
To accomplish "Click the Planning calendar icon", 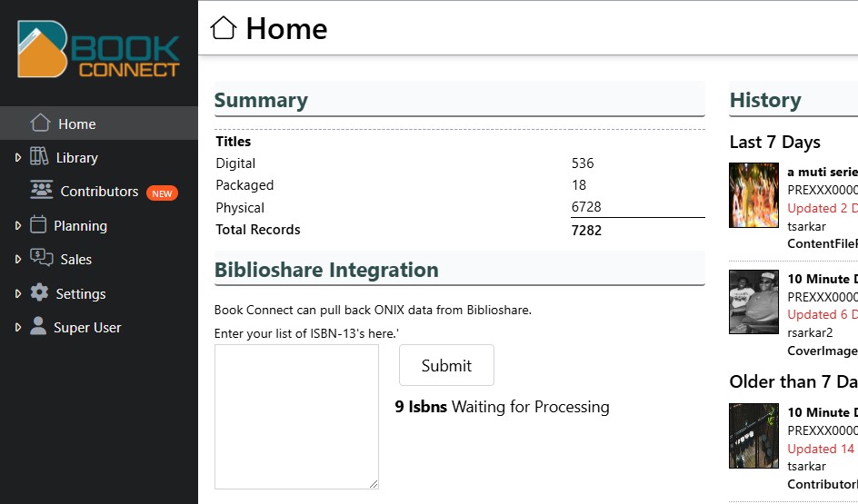I will click(38, 224).
